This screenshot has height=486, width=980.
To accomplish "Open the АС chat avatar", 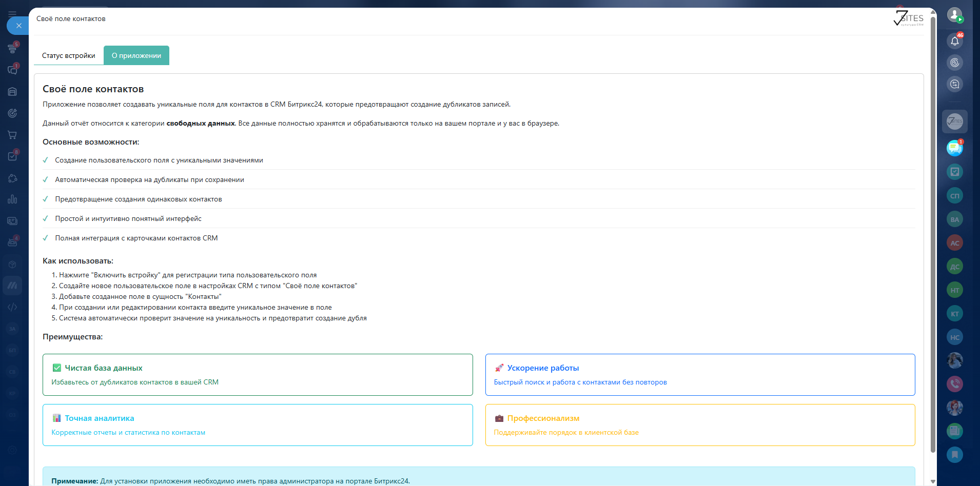I will (x=955, y=242).
